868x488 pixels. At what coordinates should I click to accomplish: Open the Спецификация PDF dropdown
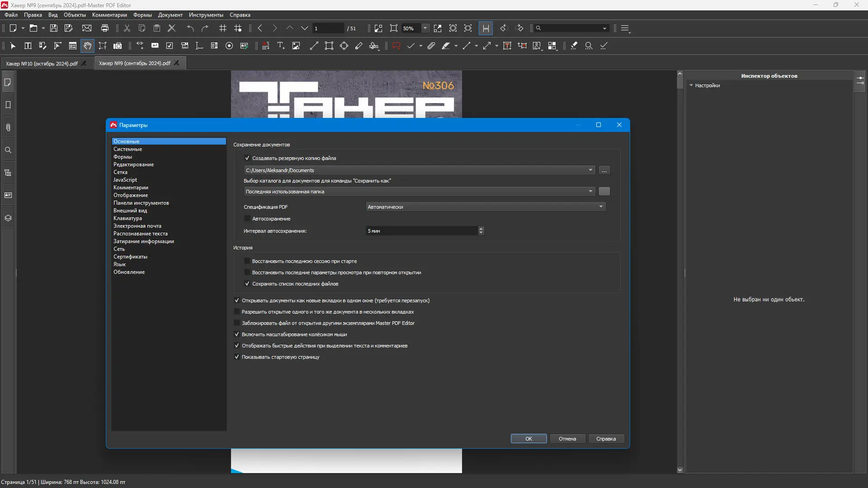(x=485, y=207)
